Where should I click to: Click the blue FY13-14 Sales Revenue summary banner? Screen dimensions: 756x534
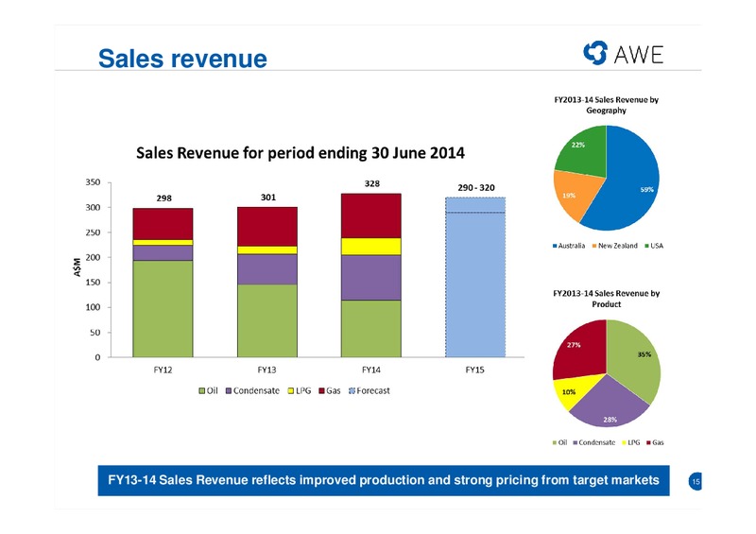pyautogui.click(x=384, y=480)
